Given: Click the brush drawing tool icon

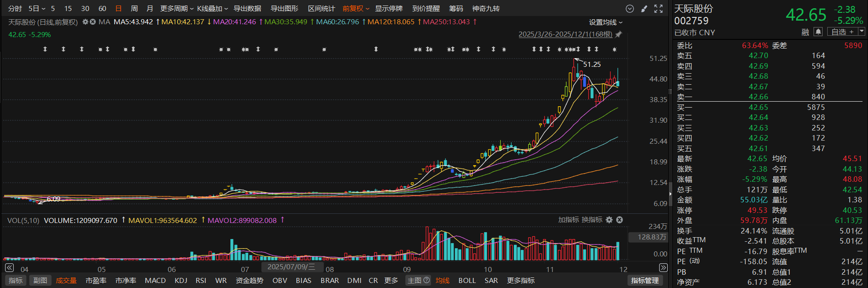Looking at the screenshot, I should [x=644, y=9].
